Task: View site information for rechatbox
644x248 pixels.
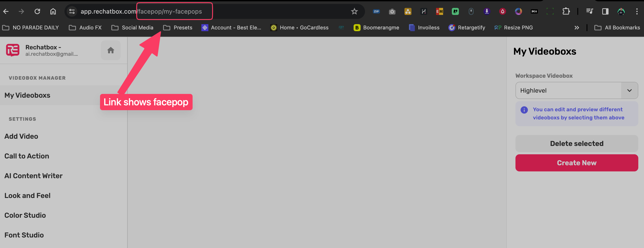Action: coord(72,11)
